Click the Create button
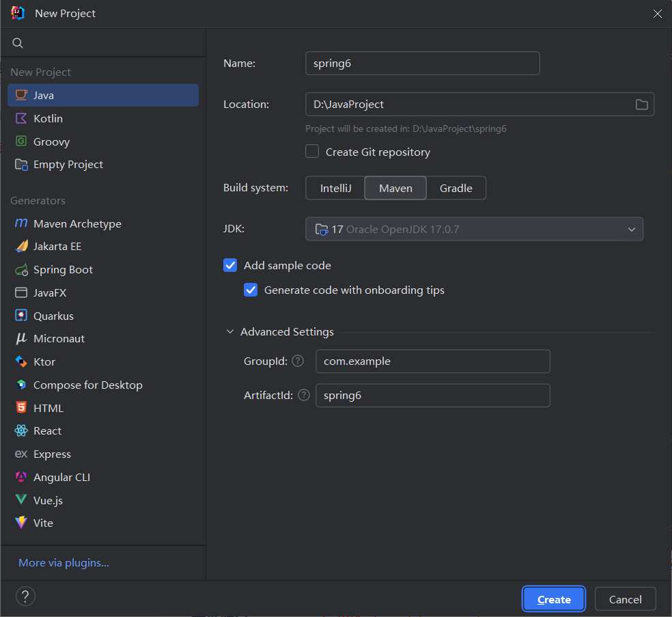The image size is (672, 617). click(x=554, y=599)
